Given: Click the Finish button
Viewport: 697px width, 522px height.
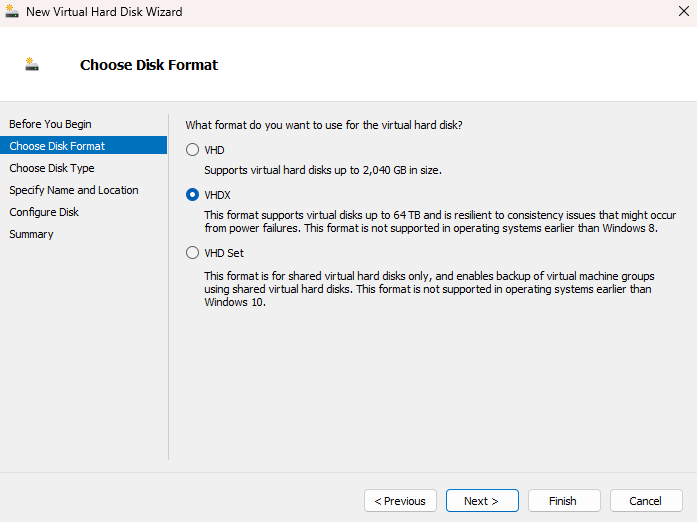Looking at the screenshot, I should pyautogui.click(x=564, y=501).
